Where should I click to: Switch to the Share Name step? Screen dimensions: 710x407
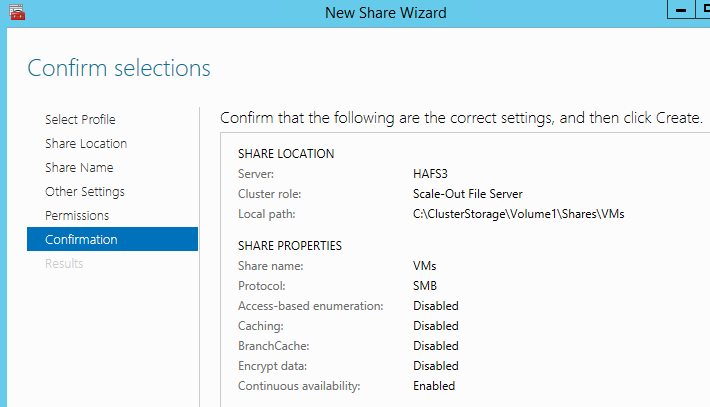(79, 168)
